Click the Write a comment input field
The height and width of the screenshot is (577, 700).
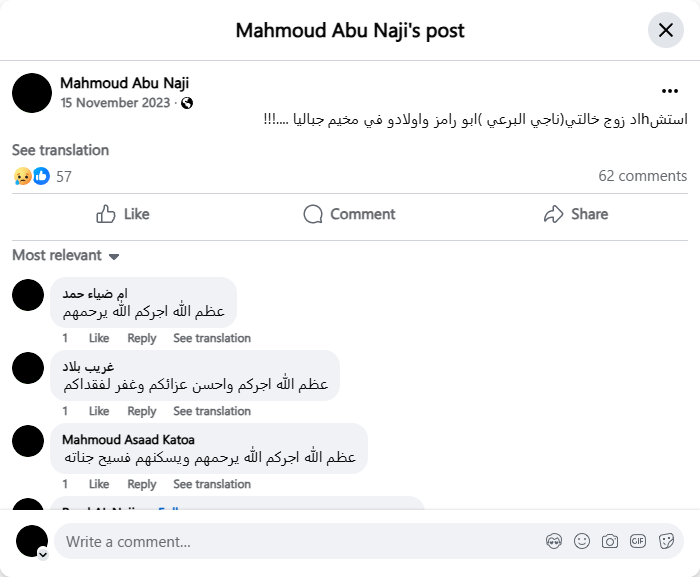(300, 541)
